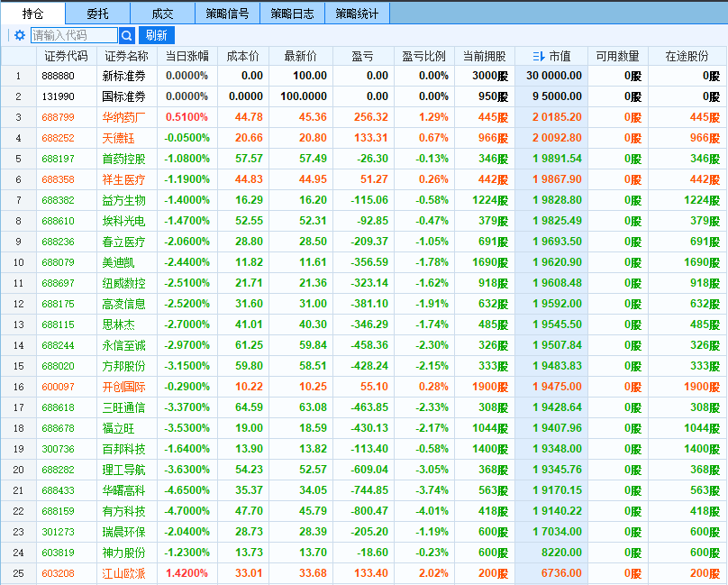This screenshot has height=585, width=728.
Task: Select the 三旺通信 holding
Action: pos(124,407)
